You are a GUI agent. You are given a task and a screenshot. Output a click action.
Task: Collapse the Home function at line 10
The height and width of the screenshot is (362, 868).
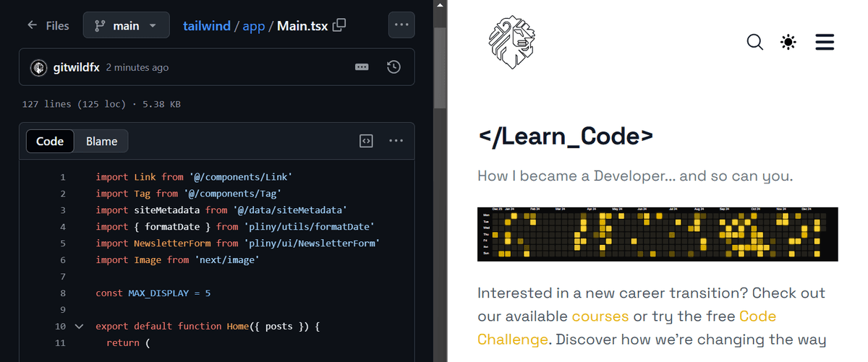[x=80, y=327]
